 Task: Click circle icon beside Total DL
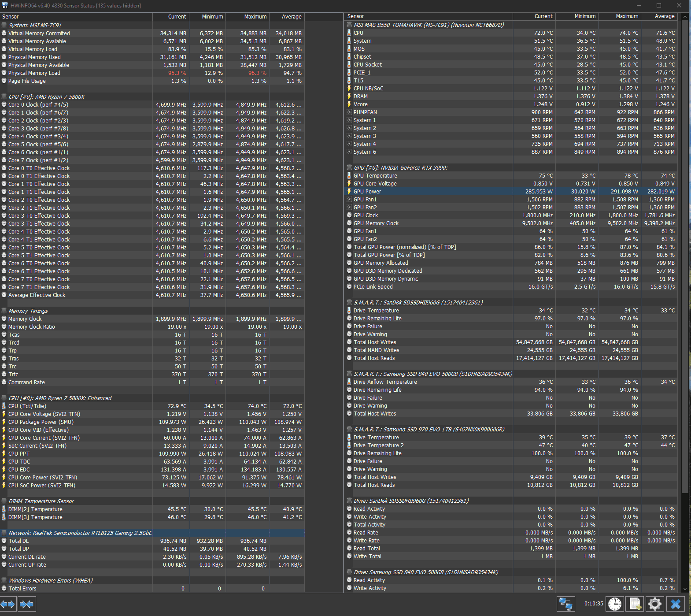(4, 541)
